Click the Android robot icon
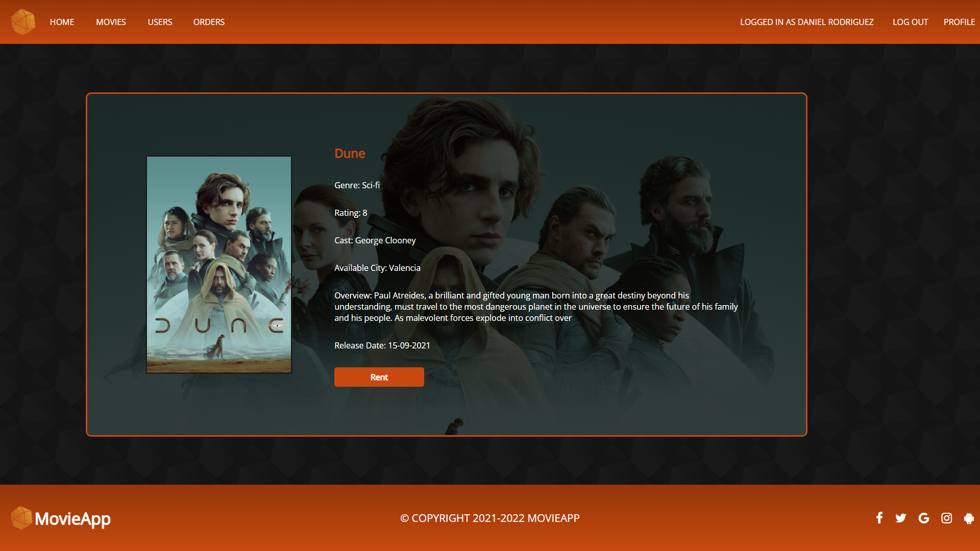This screenshot has width=980, height=551. 969,518
